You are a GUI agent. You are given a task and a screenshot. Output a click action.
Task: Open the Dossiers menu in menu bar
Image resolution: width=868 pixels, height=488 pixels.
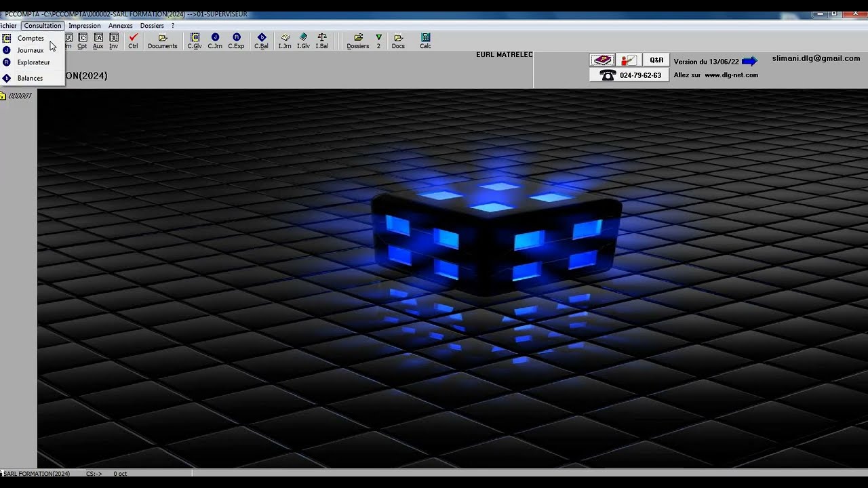[152, 26]
